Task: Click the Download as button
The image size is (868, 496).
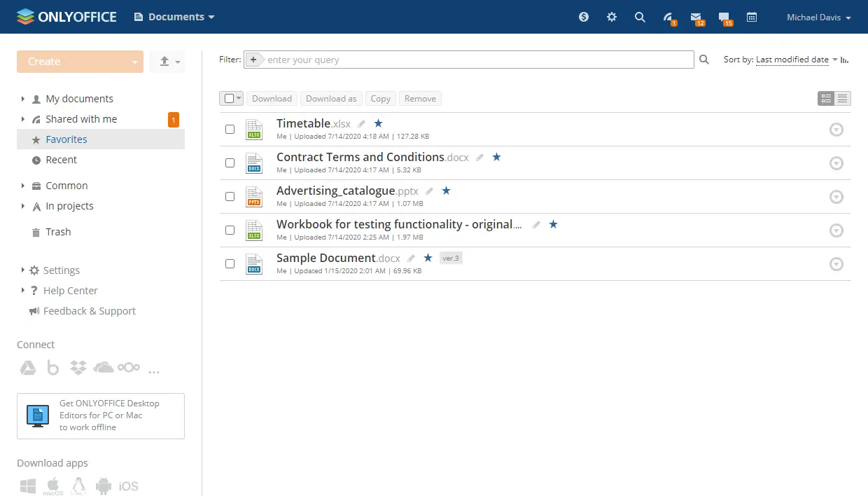Action: point(331,98)
